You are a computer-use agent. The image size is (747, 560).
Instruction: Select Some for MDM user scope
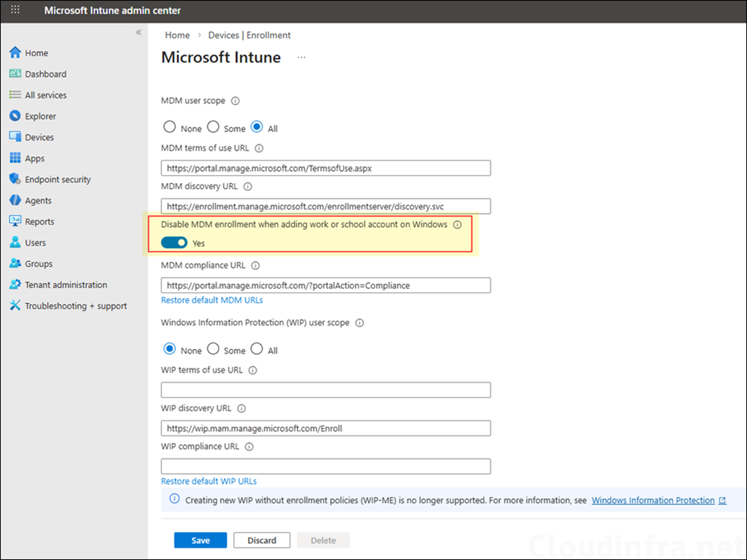tap(213, 127)
